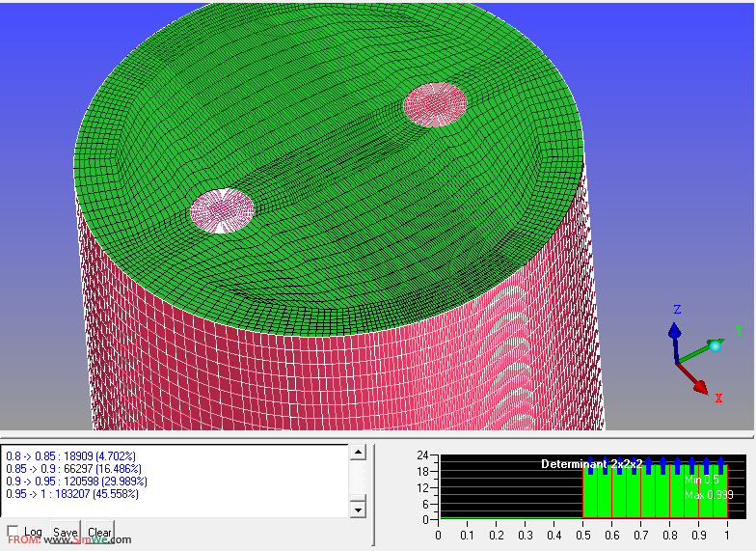Viewport: 756px width, 551px height.
Task: Select the 0.8 -> 0.85 range entry
Action: pos(70,455)
